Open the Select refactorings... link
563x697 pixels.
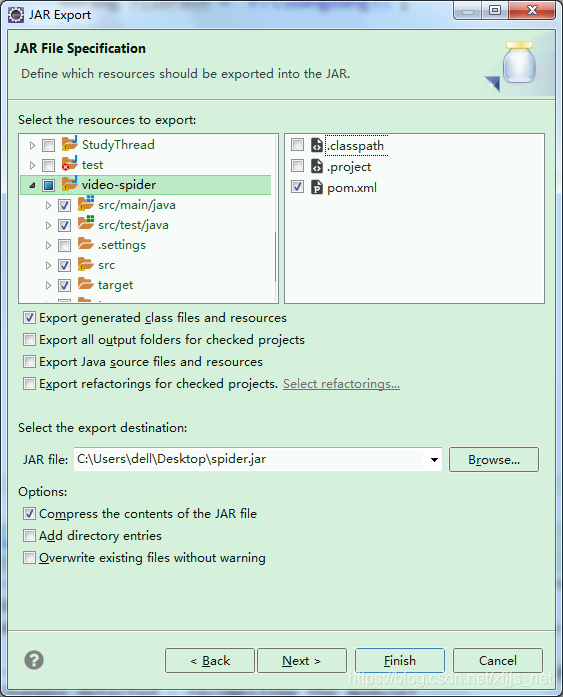coord(341,384)
